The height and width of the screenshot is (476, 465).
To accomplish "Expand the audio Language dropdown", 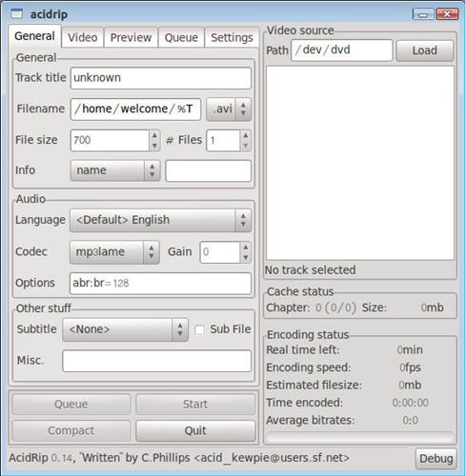I will pyautogui.click(x=160, y=220).
